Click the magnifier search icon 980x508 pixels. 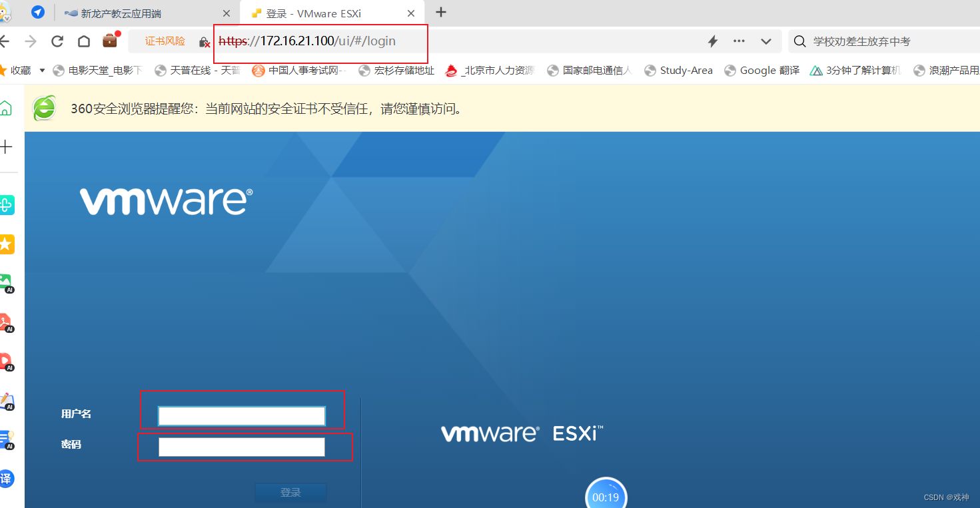tap(800, 41)
